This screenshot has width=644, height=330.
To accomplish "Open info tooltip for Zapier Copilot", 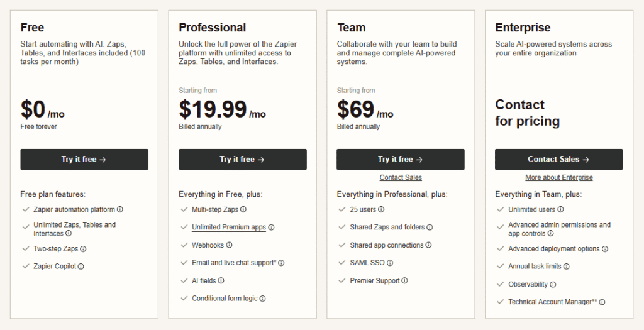I will 80,267.
